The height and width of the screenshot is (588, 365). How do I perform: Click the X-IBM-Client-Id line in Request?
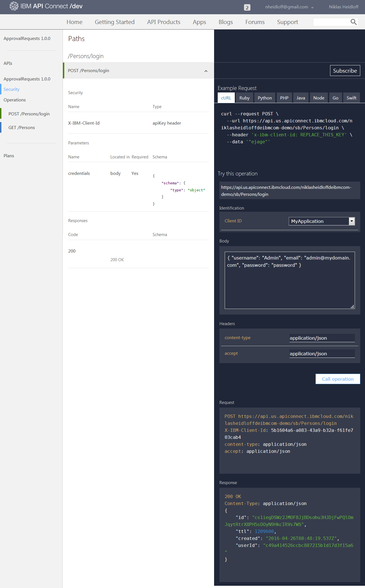[x=289, y=434]
